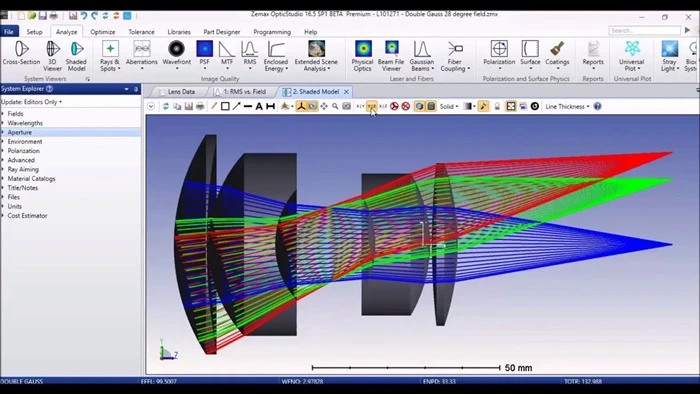Open Physical Optics analysis
Viewport: 700px width, 394px height.
click(362, 55)
